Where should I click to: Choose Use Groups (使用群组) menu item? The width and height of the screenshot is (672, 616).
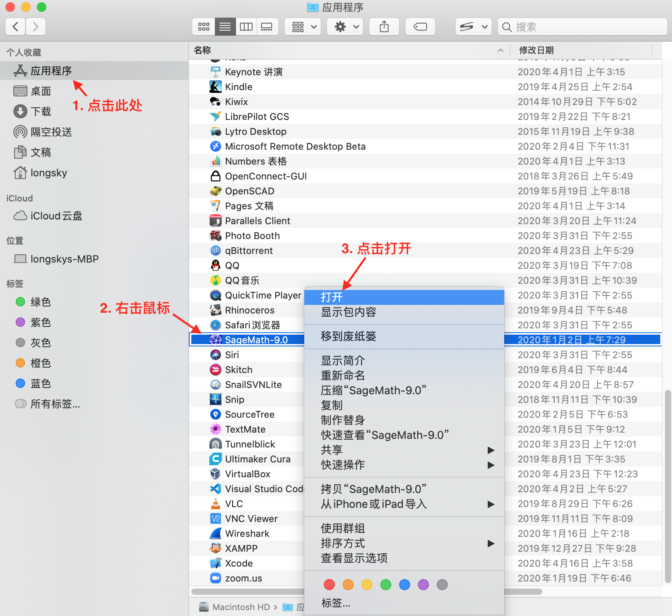pos(404,528)
